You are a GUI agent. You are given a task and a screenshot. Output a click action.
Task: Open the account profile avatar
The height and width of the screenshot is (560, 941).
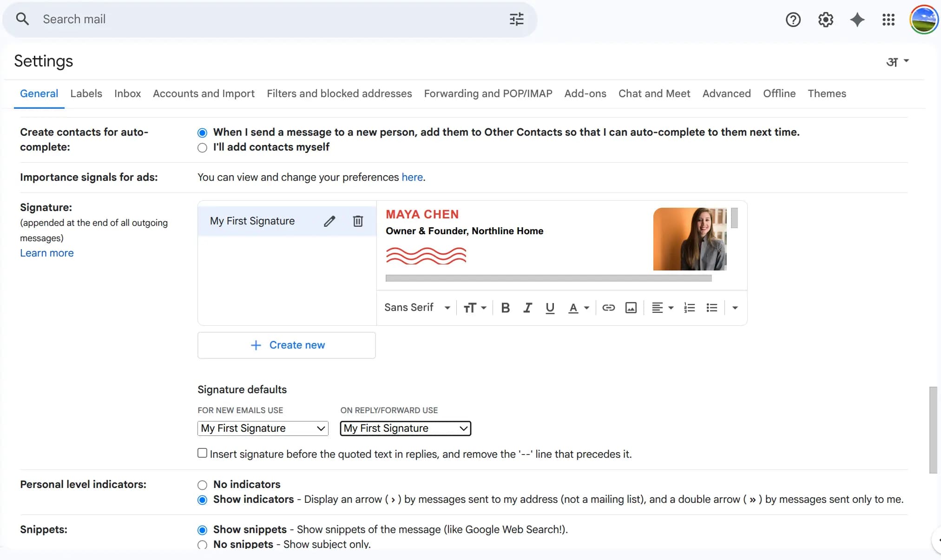click(924, 20)
